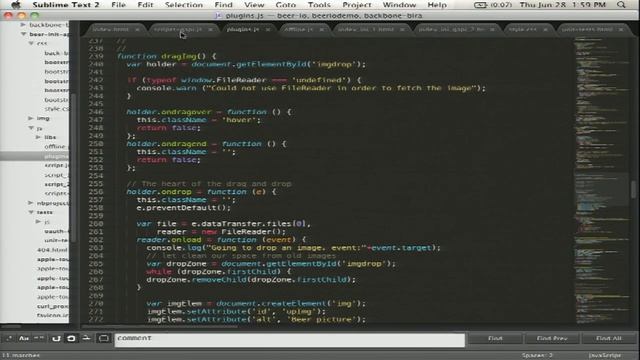Open the Tools menu
Viewport: 640px width, 360px height.
319,5
